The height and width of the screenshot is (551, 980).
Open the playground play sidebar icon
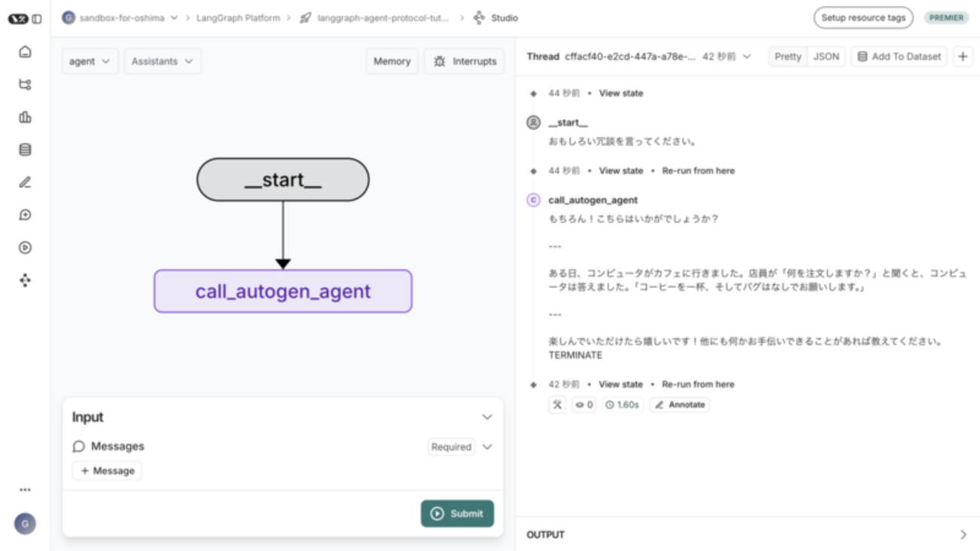[25, 247]
